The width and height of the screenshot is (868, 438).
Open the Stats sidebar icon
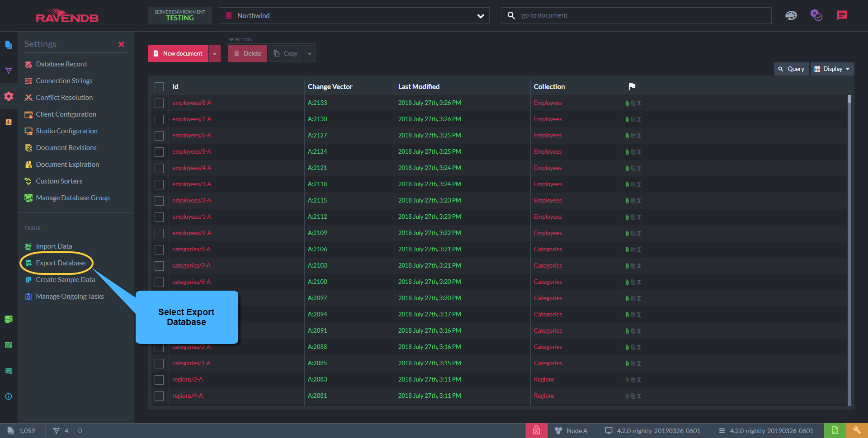(9, 122)
